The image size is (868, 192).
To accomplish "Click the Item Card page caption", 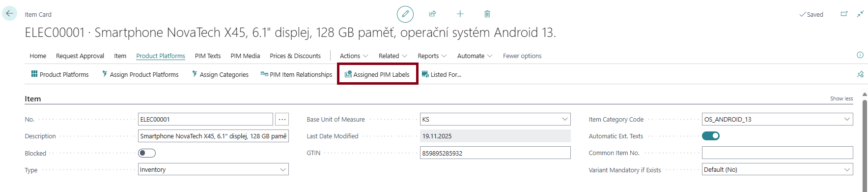I will click(x=38, y=14).
